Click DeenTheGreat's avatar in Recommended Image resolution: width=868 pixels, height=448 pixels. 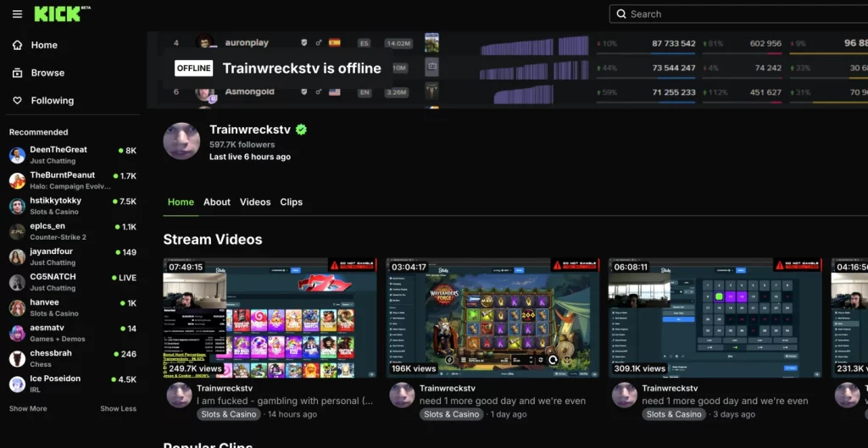17,156
